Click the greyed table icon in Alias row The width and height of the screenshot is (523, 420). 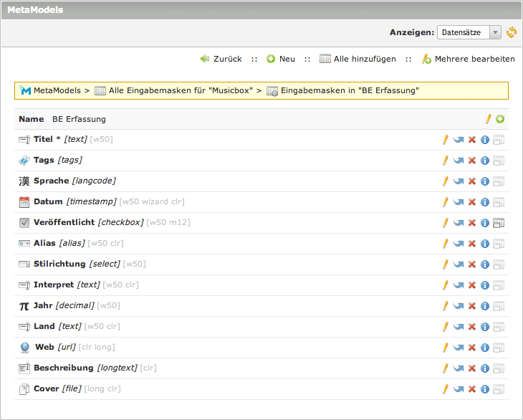(499, 244)
